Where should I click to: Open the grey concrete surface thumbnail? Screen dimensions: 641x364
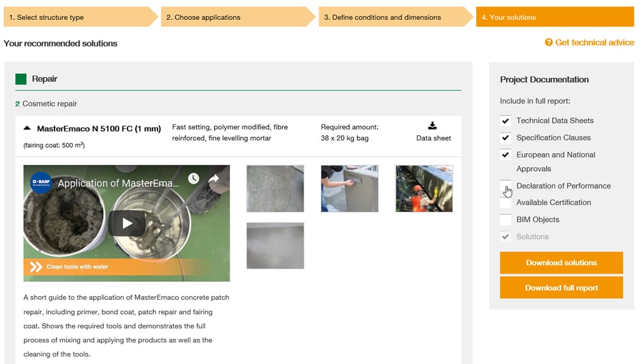click(275, 188)
